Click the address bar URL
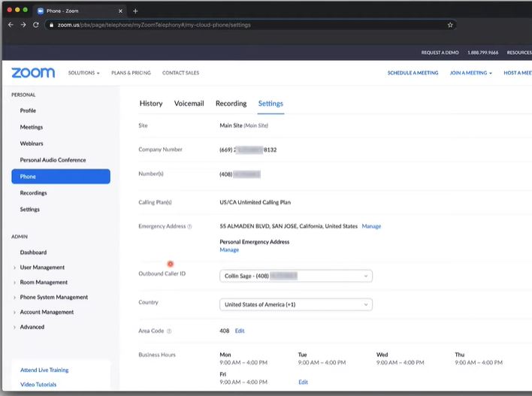Image resolution: width=532 pixels, height=396 pixels. (x=154, y=25)
